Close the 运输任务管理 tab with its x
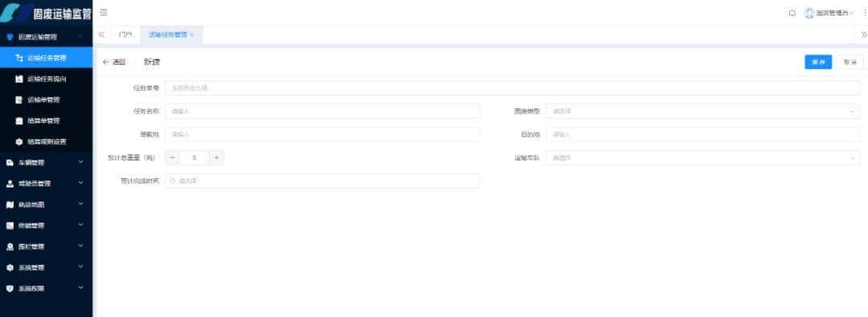The width and height of the screenshot is (868, 317). (191, 35)
